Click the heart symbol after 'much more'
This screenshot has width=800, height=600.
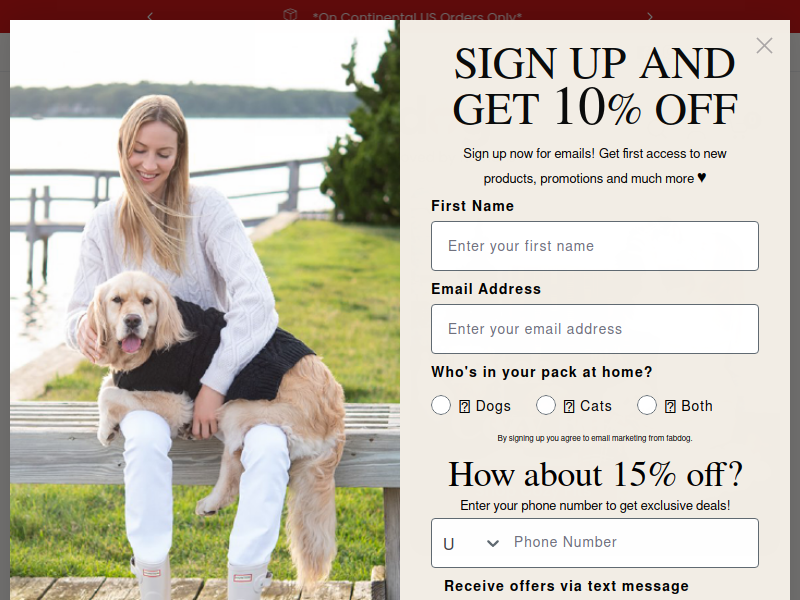tap(702, 178)
